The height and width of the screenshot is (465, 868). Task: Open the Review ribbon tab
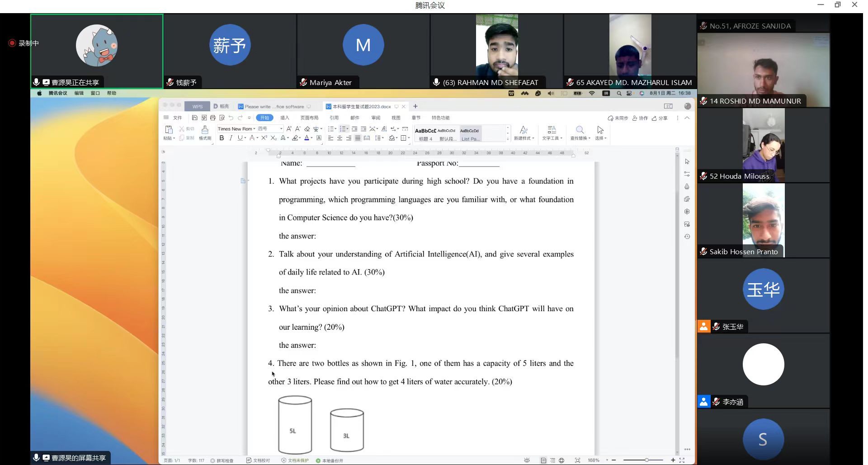[x=376, y=118]
